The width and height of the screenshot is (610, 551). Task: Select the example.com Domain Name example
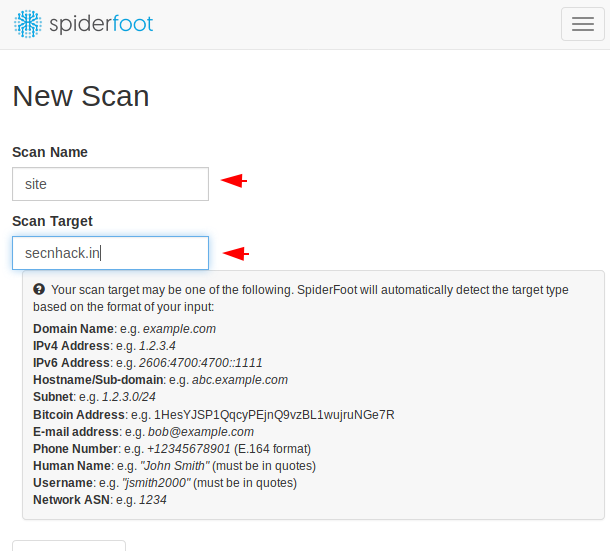click(x=179, y=329)
